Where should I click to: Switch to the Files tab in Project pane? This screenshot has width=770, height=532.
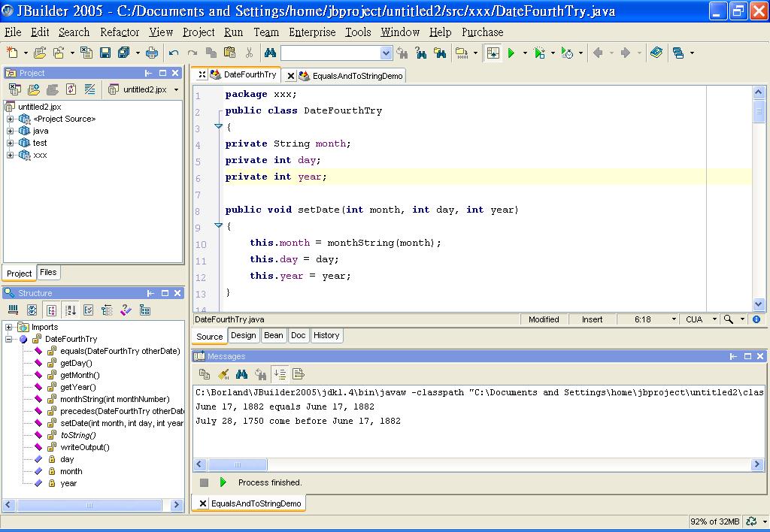[48, 272]
